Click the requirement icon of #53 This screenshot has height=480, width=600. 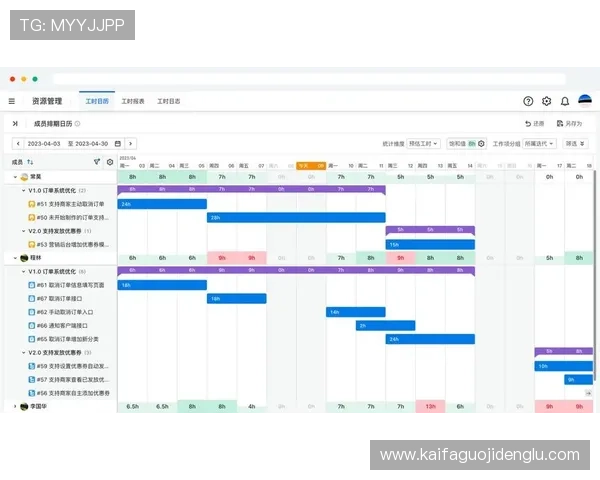coord(32,244)
